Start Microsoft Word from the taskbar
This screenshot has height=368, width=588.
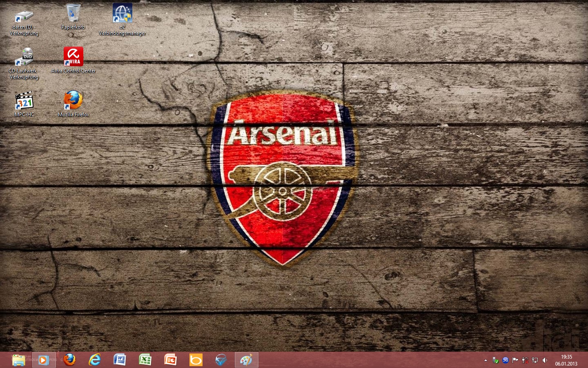pyautogui.click(x=120, y=360)
